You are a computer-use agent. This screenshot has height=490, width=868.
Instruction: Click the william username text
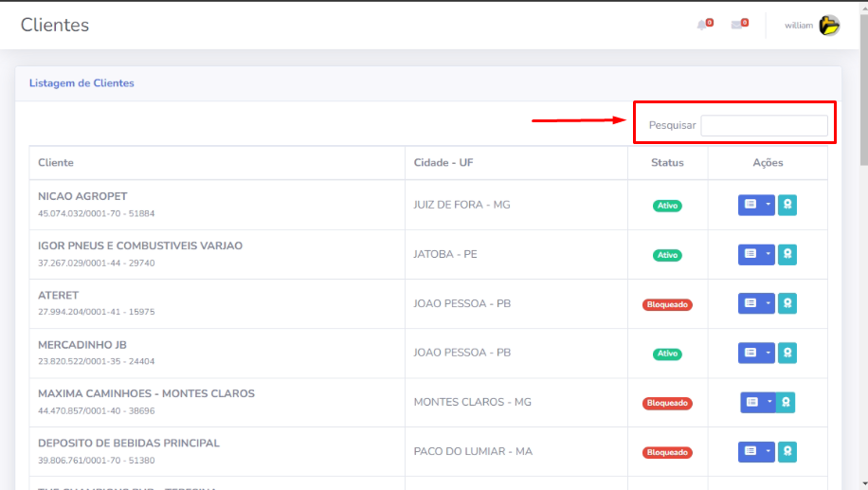799,26
